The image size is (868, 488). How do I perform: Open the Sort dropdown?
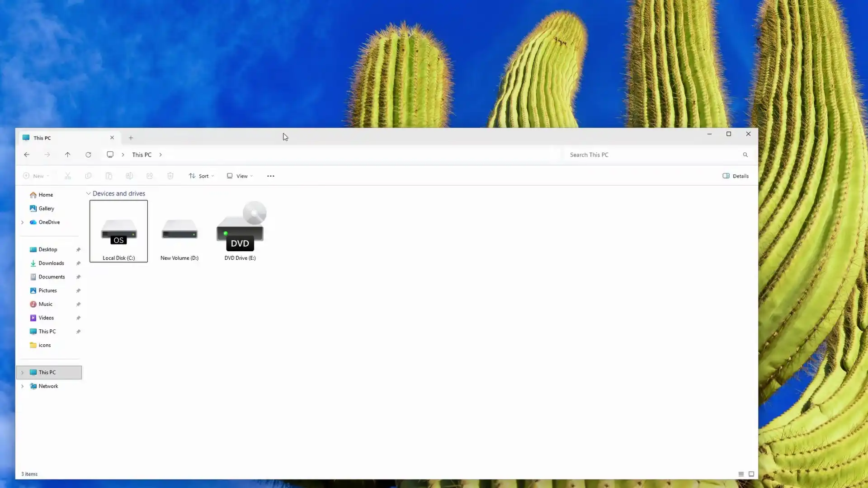(x=201, y=176)
